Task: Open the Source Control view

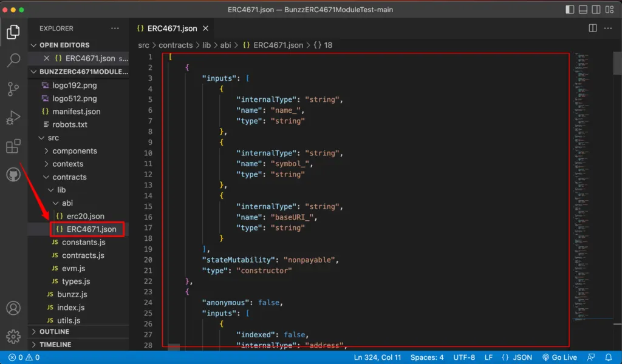Action: click(x=13, y=89)
